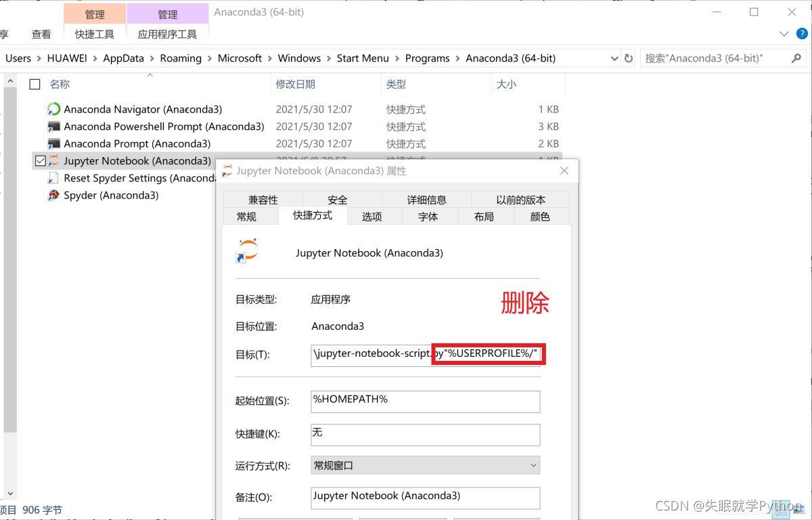
Task: Sort files by the 大小 column header
Action: pos(506,84)
